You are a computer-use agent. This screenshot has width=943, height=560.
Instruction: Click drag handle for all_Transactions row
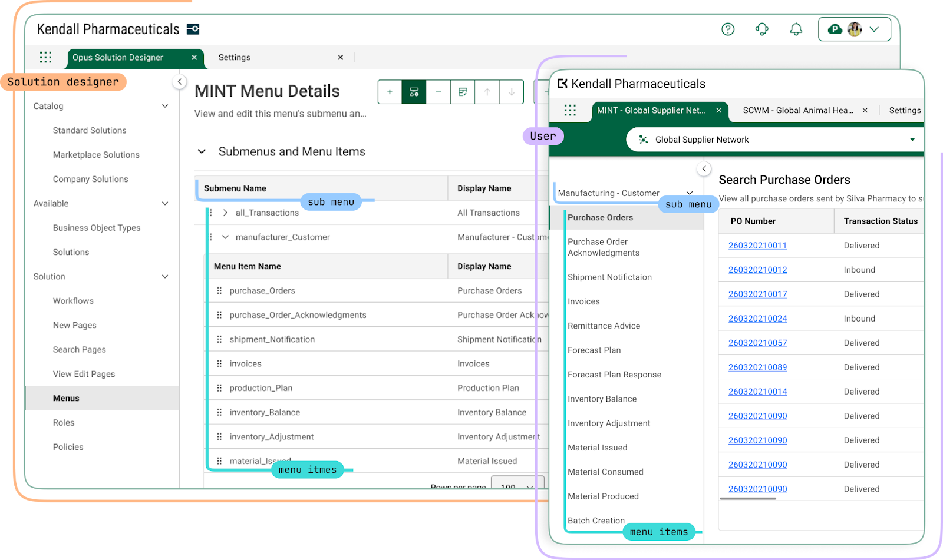pyautogui.click(x=210, y=213)
